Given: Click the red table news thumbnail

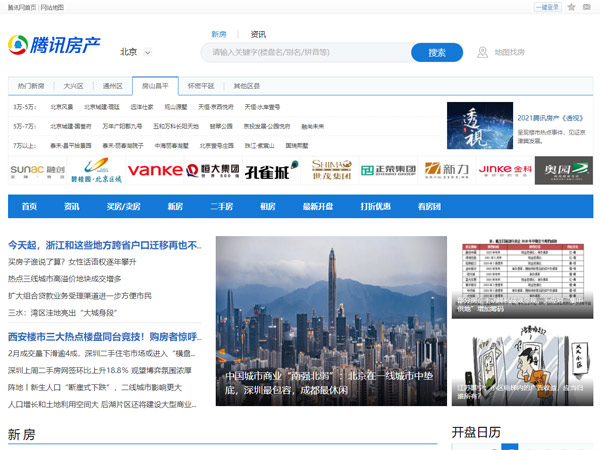Looking at the screenshot, I should point(522,277).
